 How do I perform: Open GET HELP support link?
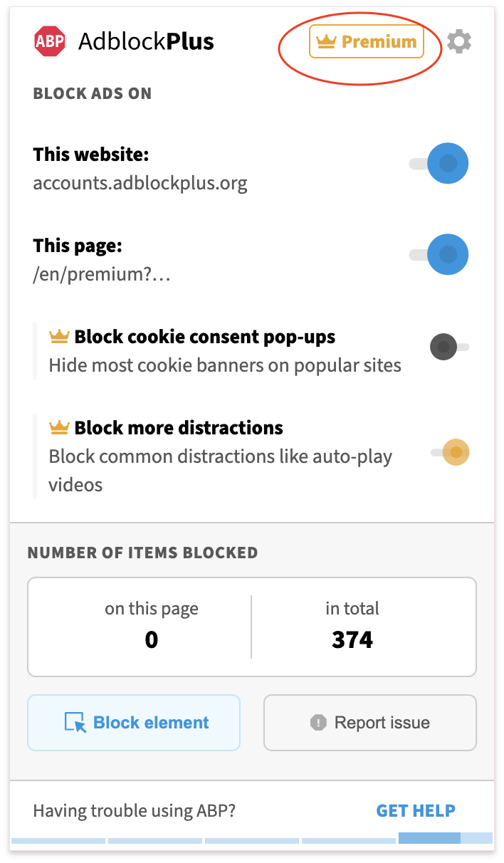416,810
